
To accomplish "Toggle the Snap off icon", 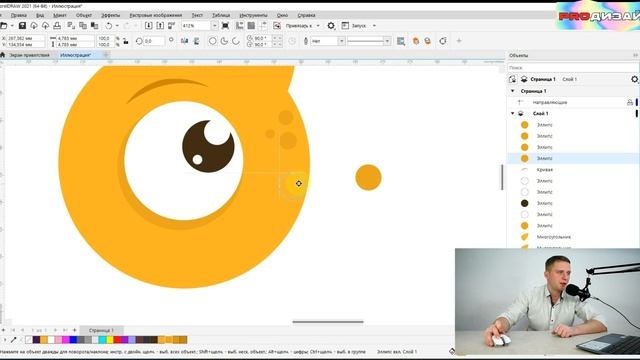I will [x=277, y=26].
